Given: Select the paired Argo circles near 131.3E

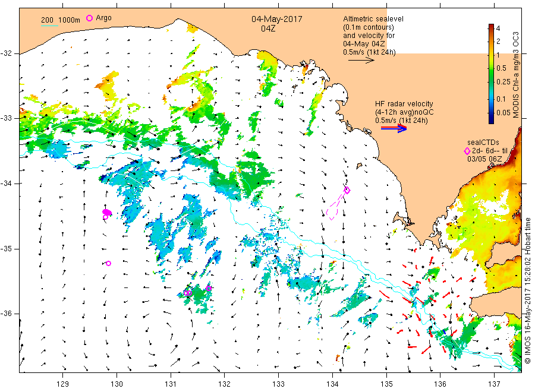Looking at the screenshot, I should coord(188,293).
